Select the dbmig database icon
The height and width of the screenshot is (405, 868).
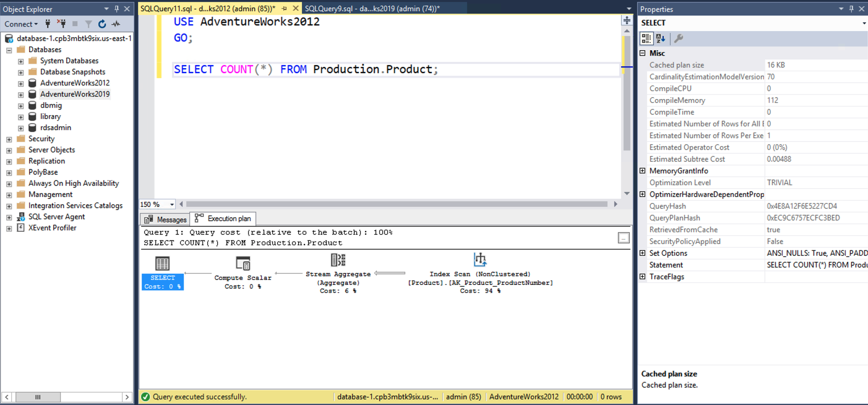point(33,105)
